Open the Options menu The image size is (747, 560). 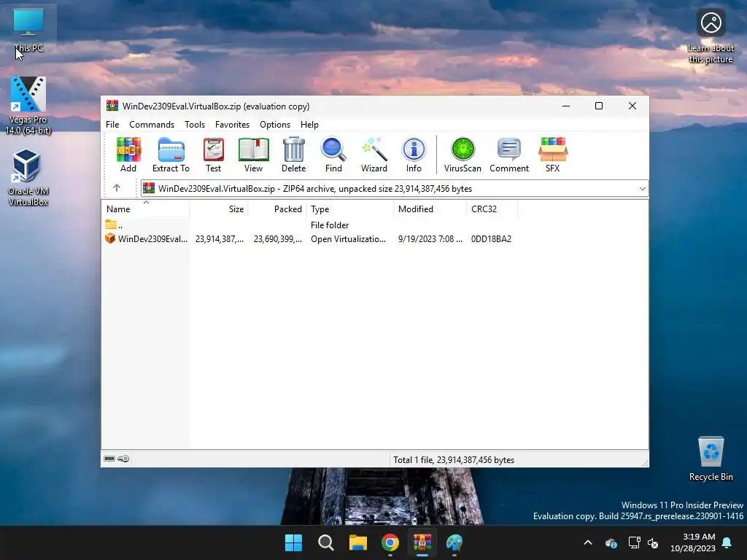275,124
